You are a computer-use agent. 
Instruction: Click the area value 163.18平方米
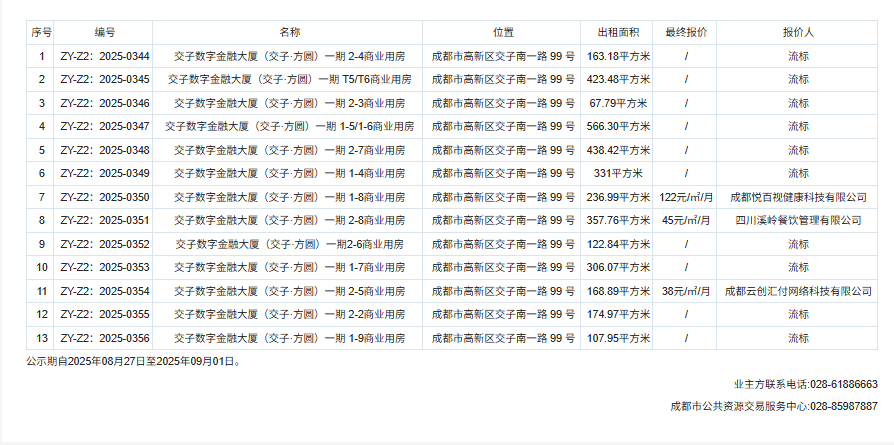[x=618, y=56]
